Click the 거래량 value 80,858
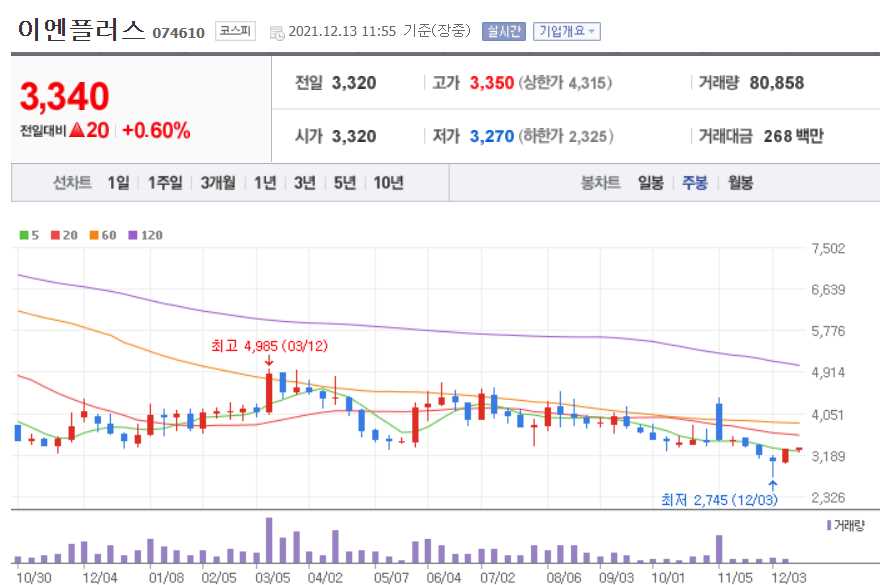 [777, 83]
